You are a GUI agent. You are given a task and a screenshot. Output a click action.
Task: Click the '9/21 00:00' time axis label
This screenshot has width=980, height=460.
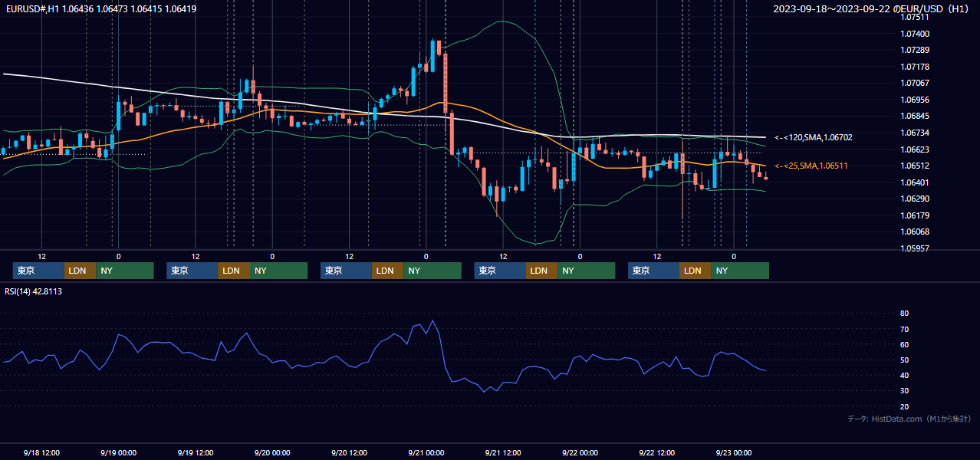(426, 452)
